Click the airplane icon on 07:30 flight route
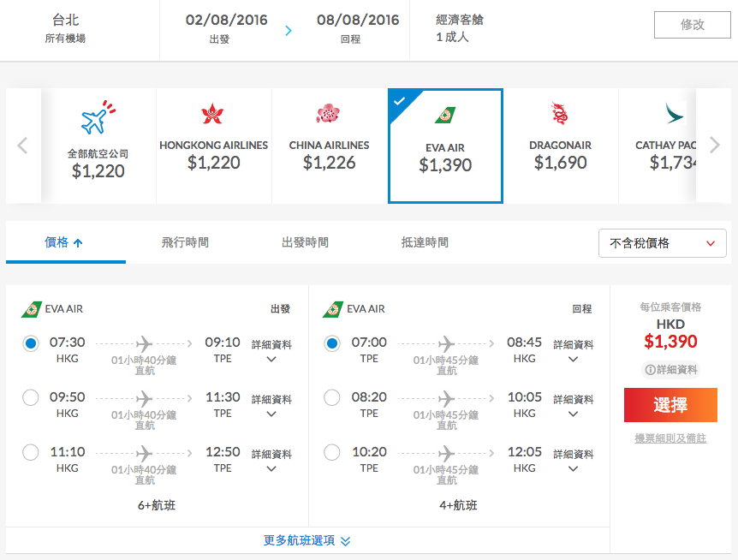Screen dimensions: 738x560 pyautogui.click(x=144, y=343)
